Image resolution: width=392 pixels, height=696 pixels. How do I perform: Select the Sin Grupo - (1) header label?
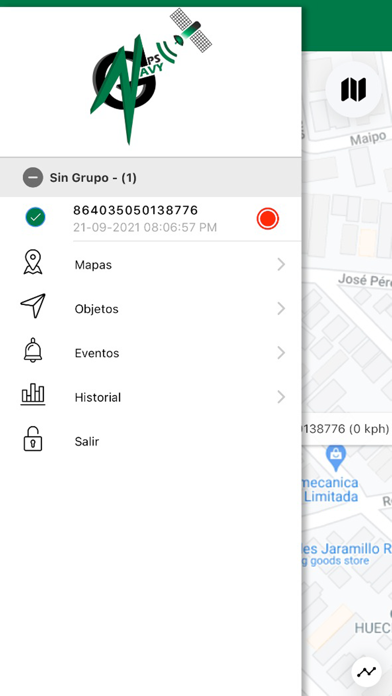[x=93, y=178]
